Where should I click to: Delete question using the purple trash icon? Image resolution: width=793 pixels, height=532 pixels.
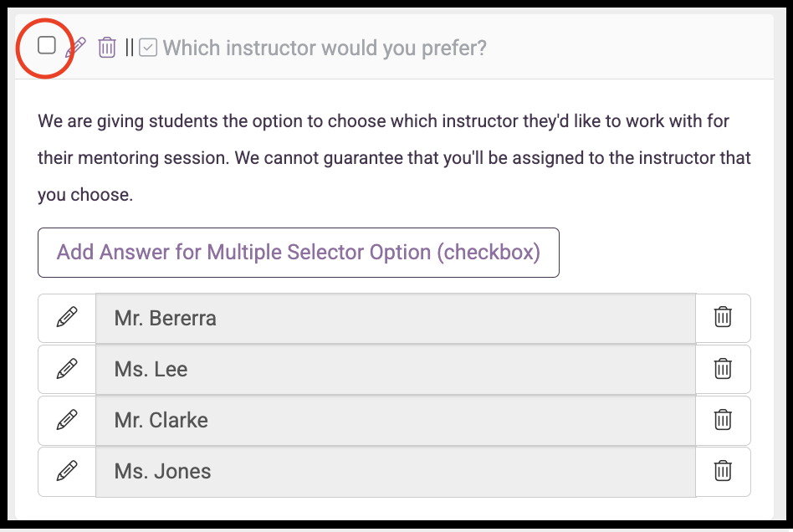point(107,48)
